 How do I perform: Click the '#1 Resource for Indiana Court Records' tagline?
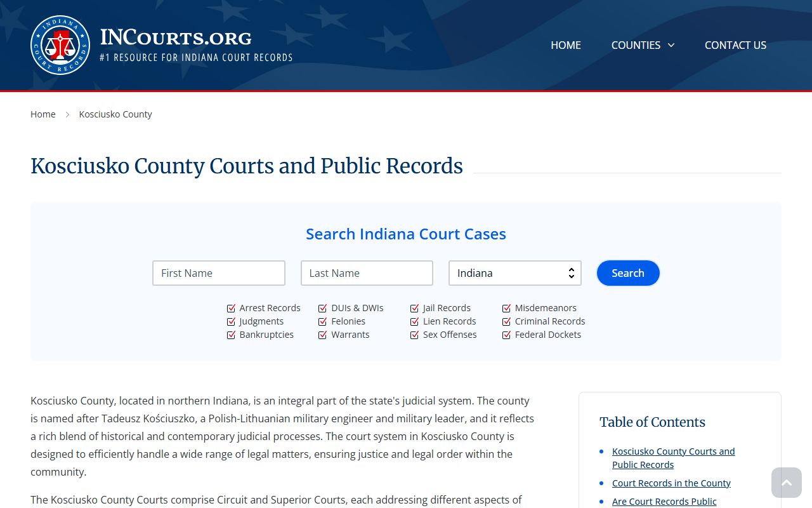pos(196,58)
